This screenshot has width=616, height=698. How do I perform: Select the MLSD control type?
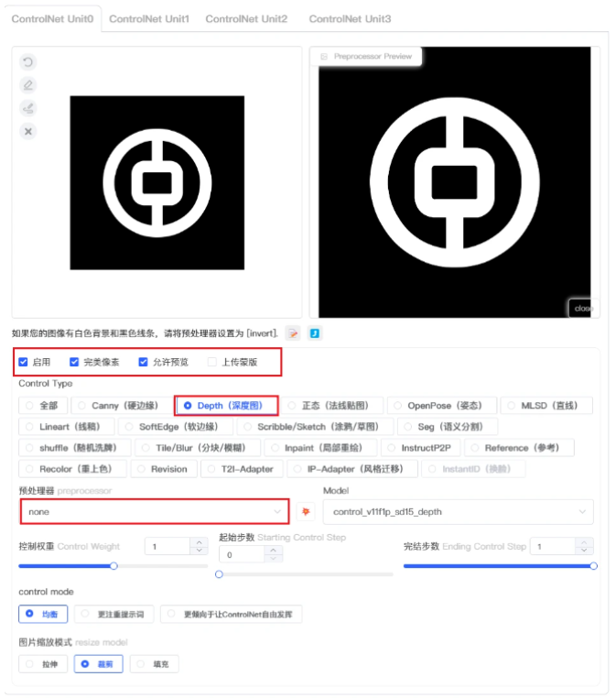pos(546,406)
